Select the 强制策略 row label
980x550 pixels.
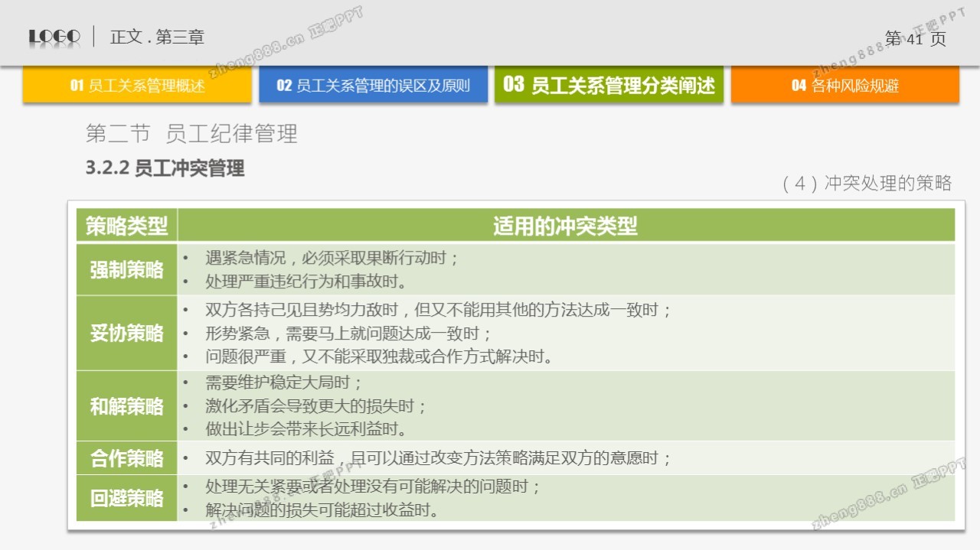pyautogui.click(x=127, y=269)
